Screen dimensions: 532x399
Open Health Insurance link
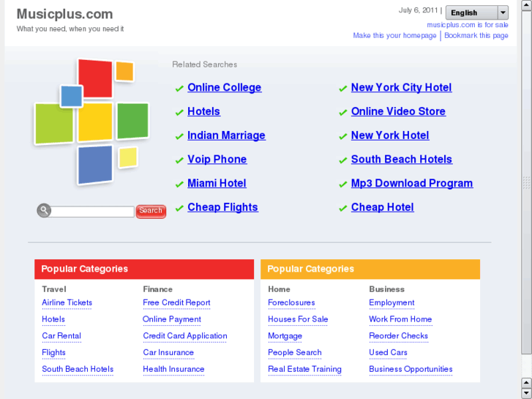pos(173,369)
